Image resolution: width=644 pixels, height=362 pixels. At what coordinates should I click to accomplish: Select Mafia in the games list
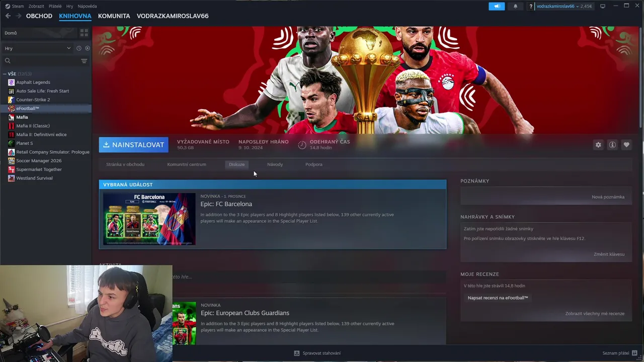pos(22,117)
